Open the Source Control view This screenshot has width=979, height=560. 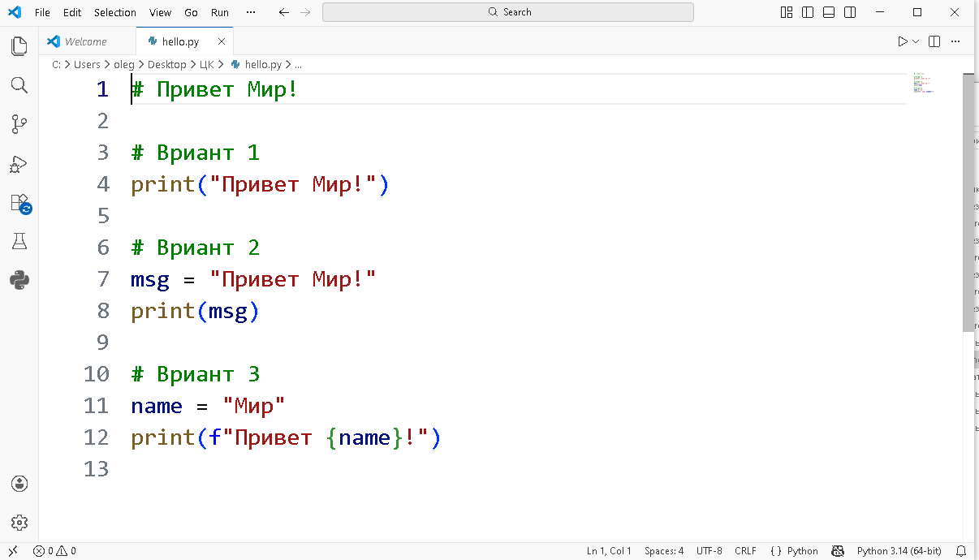click(19, 124)
